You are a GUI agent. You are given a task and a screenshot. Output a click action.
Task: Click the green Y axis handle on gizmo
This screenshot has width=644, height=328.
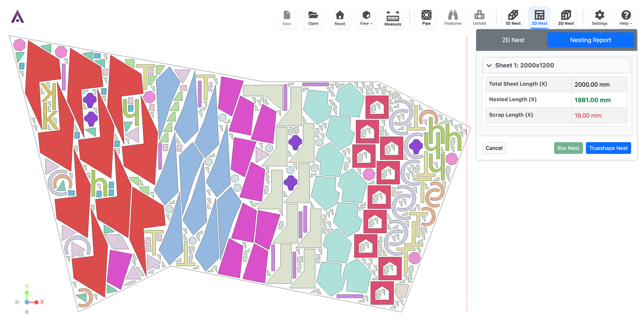27,292
